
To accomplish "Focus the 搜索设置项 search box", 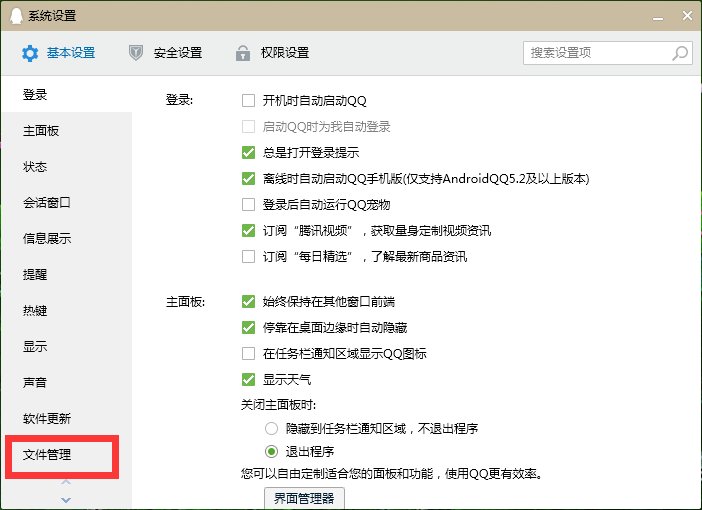I will coord(608,53).
